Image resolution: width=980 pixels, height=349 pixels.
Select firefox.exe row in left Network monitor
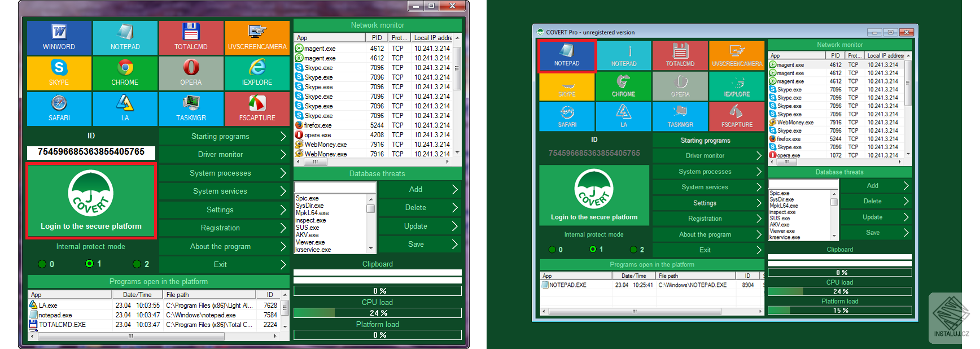click(374, 125)
